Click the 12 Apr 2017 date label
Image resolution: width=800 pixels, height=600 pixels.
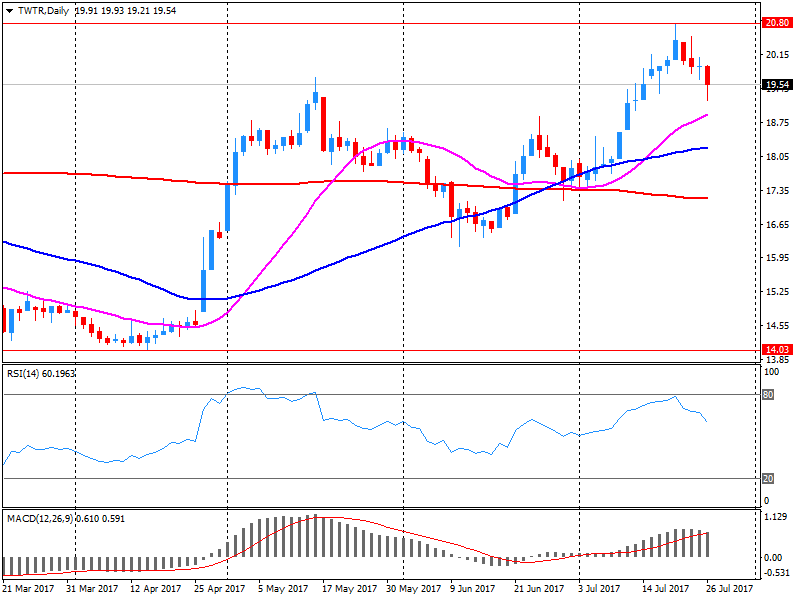tap(156, 589)
